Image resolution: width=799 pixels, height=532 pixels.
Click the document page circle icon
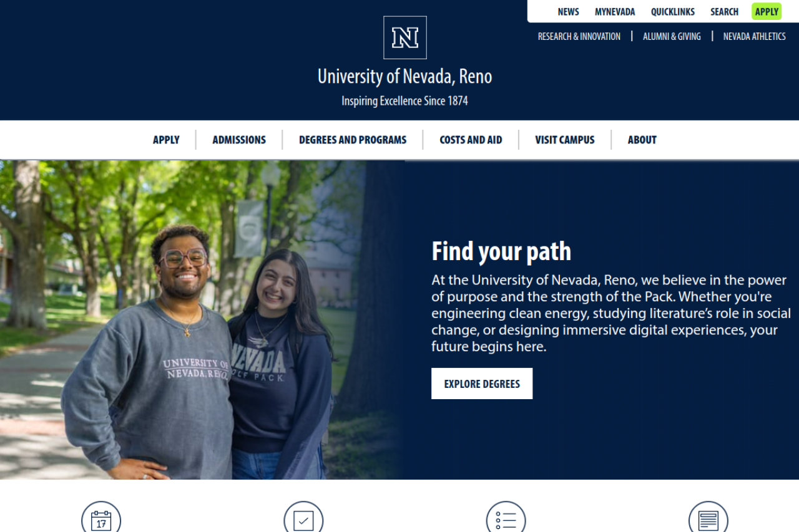(x=708, y=518)
